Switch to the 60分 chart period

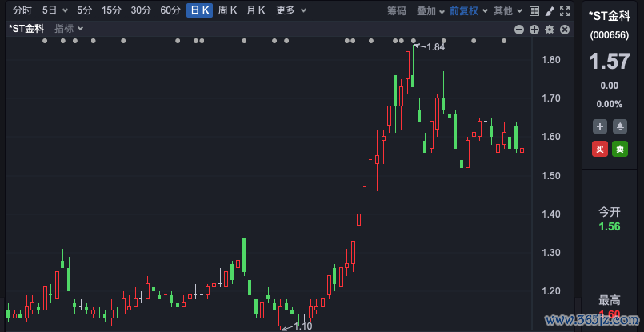click(170, 10)
